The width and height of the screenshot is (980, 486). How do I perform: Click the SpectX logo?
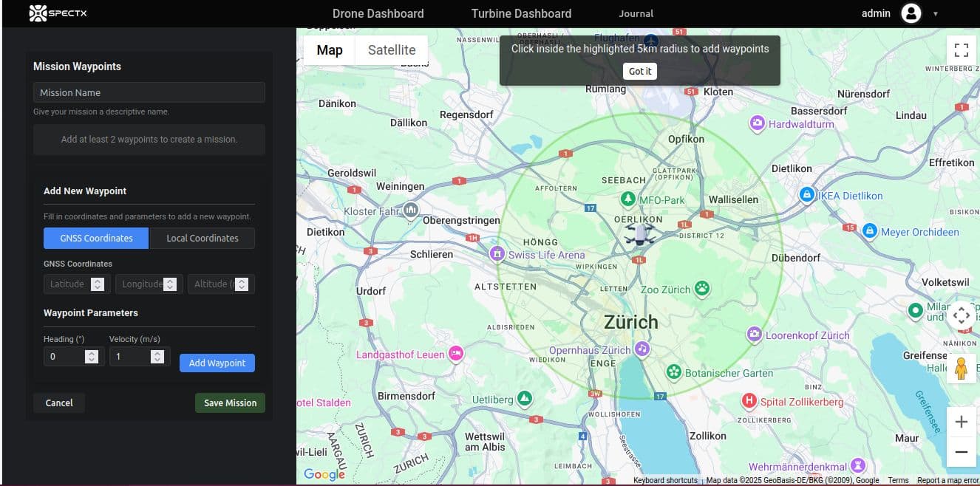58,13
